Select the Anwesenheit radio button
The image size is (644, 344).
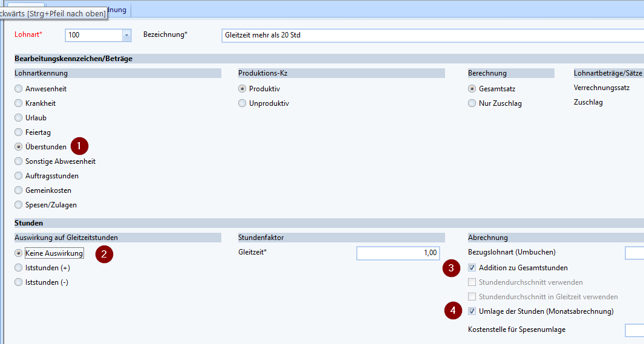click(x=19, y=89)
